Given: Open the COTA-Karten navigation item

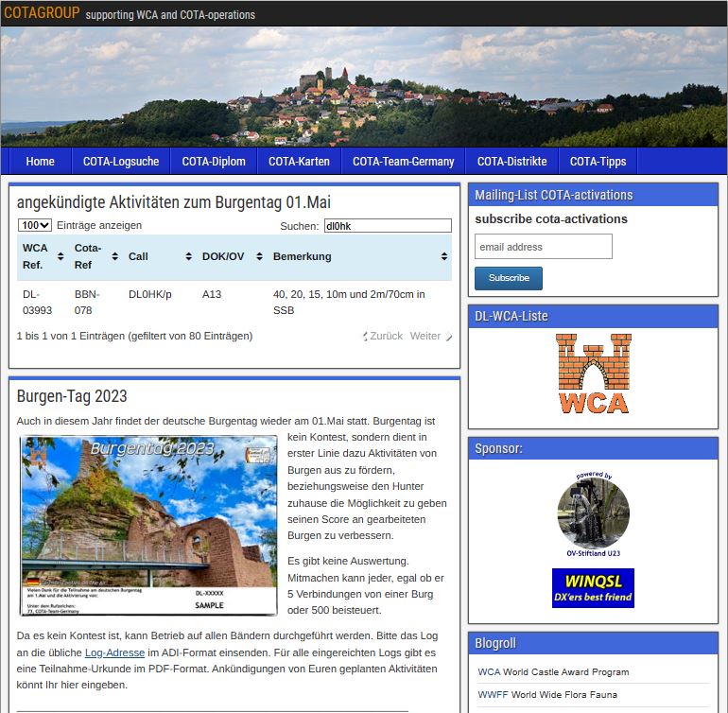Looking at the screenshot, I should 299,162.
